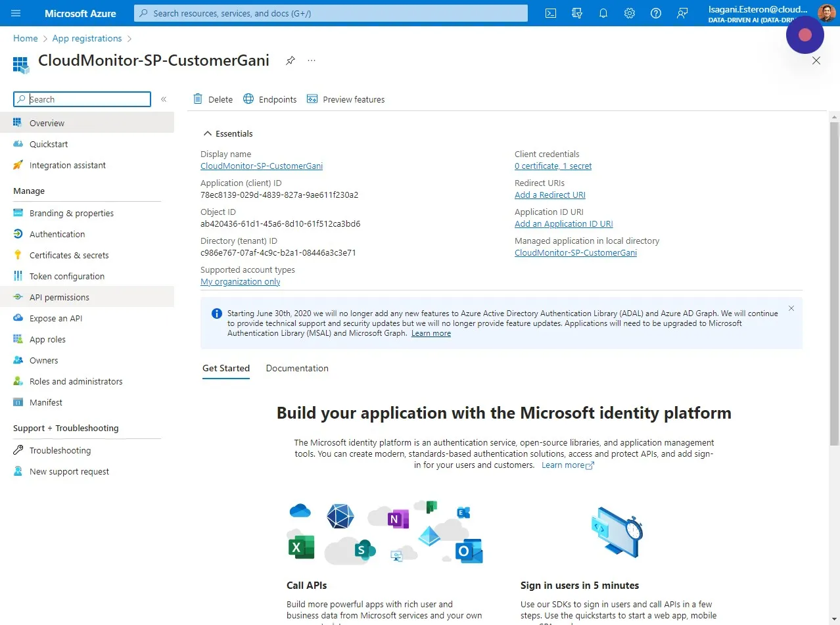Image resolution: width=840 pixels, height=625 pixels.
Task: Click the Expose an API cloud icon
Action: click(x=18, y=318)
